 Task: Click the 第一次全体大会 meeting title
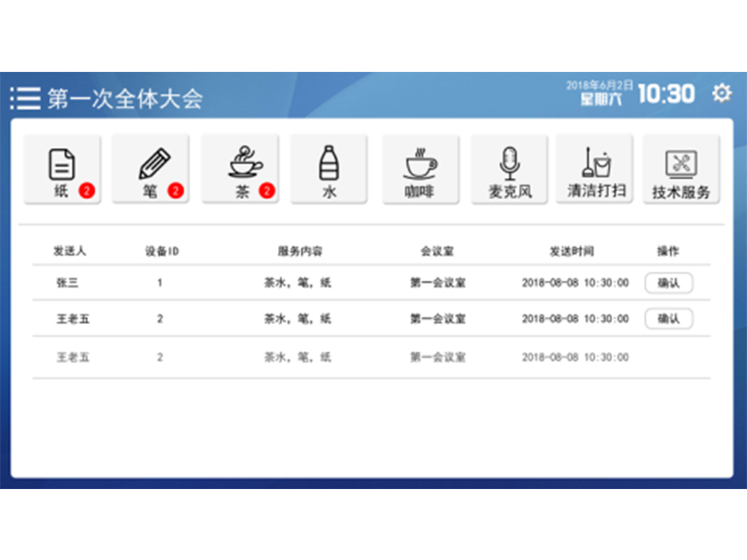point(125,99)
